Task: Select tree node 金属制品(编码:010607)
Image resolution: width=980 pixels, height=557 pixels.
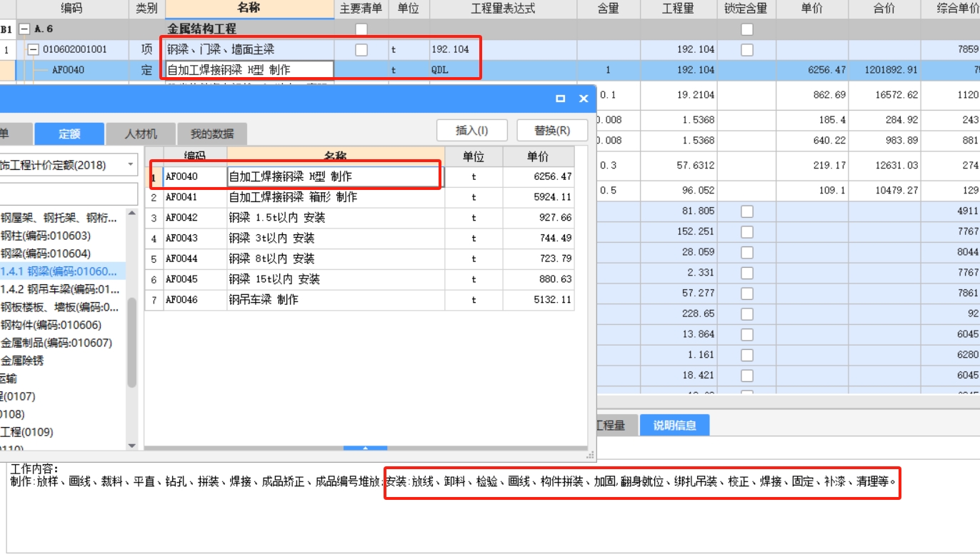Action: (56, 343)
